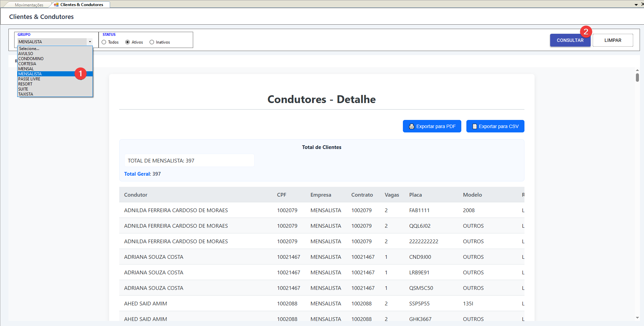This screenshot has height=326, width=644.
Task: Switch to the Clientes & Condutores tab
Action: (82, 5)
